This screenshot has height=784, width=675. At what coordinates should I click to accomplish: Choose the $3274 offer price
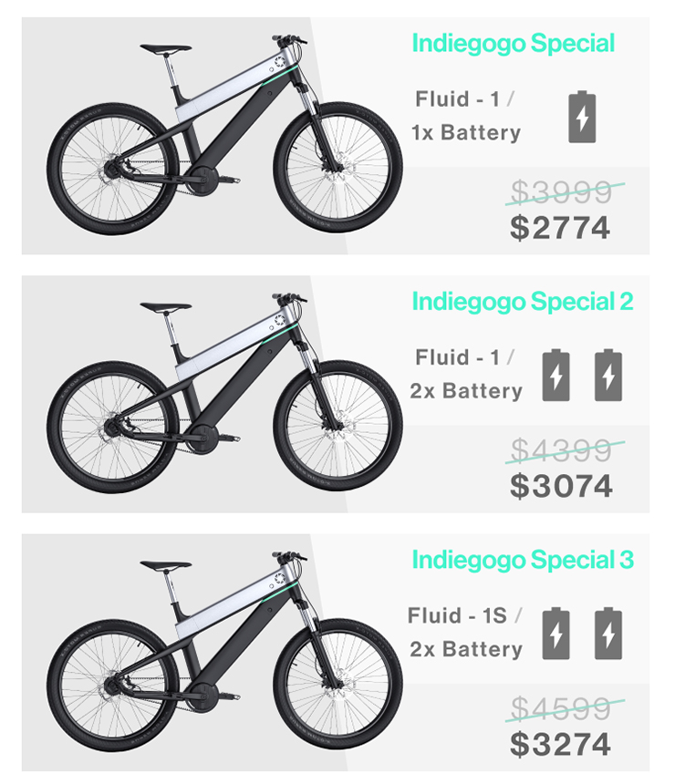(560, 744)
